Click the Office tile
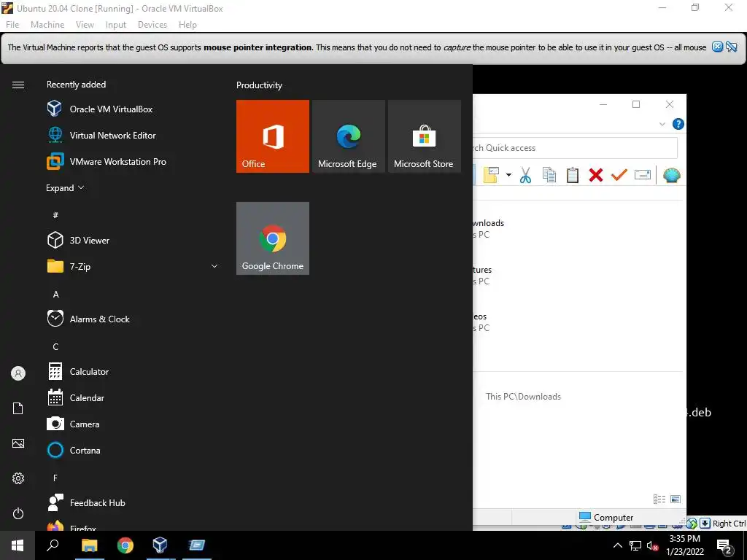 (x=273, y=136)
